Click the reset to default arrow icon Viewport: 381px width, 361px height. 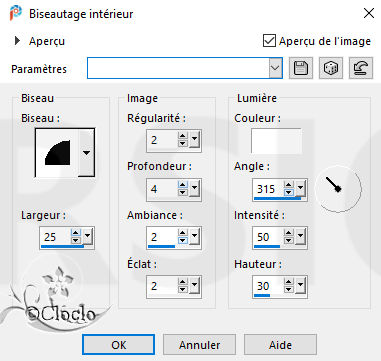361,68
